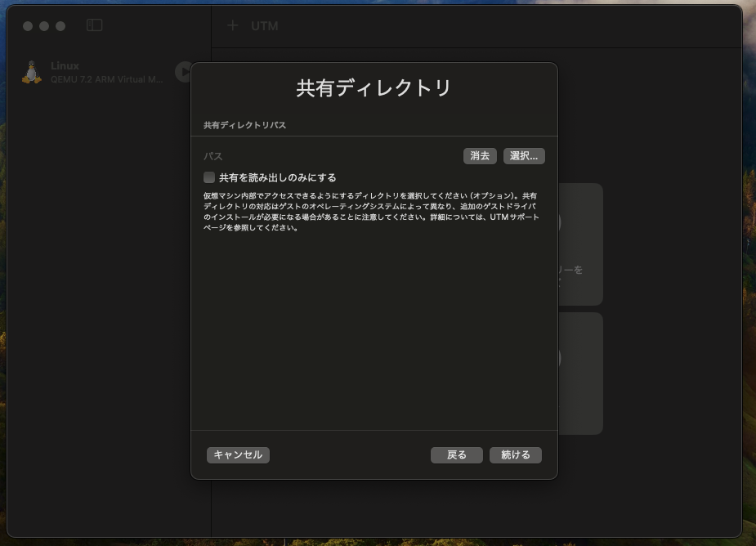Open the directory picker via 選択…

click(x=523, y=155)
